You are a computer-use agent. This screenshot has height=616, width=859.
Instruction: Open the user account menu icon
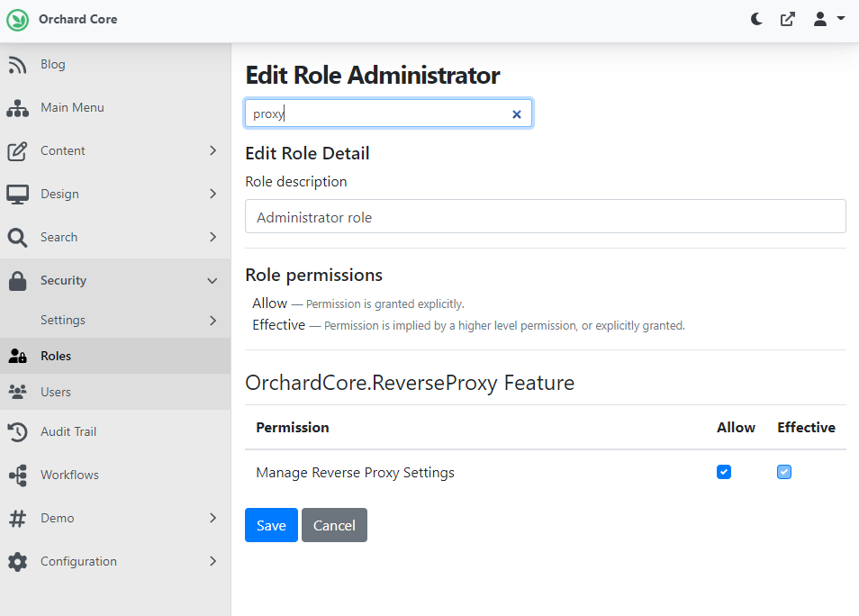pyautogui.click(x=820, y=19)
